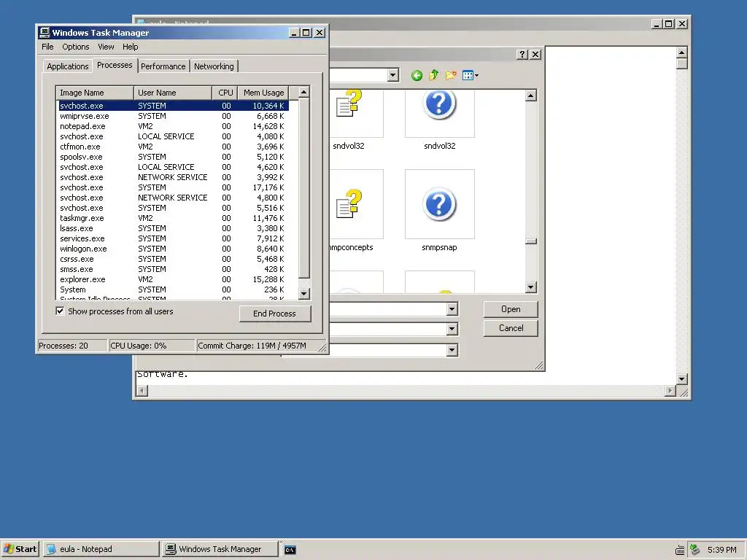Viewport: 747px width, 560px height.
Task: Select the Processes tab
Action: pyautogui.click(x=115, y=65)
